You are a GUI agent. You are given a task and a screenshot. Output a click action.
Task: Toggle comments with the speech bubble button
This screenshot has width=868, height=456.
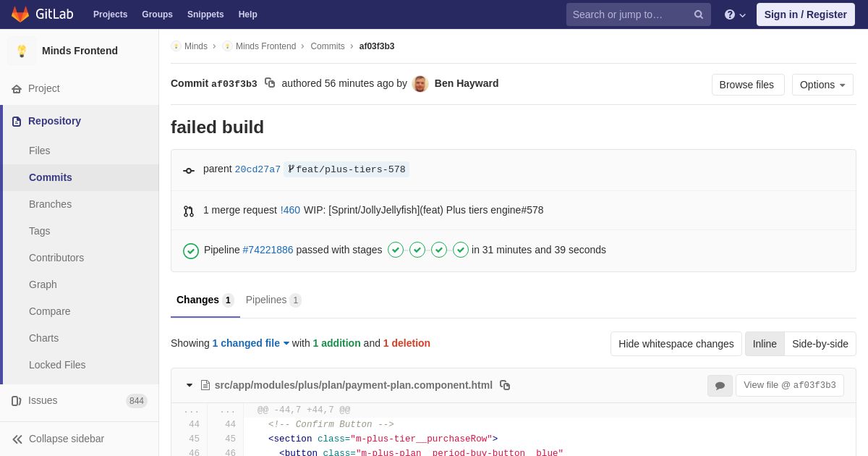coord(720,386)
